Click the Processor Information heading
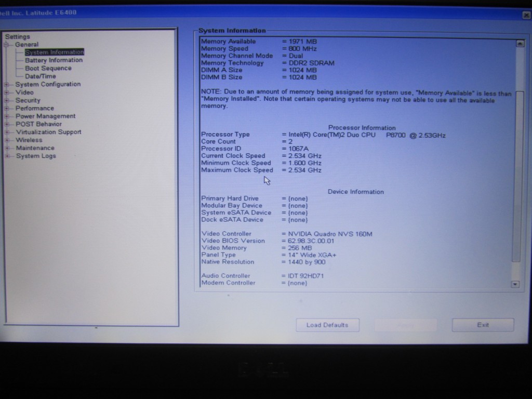The image size is (532, 399). pyautogui.click(x=362, y=128)
